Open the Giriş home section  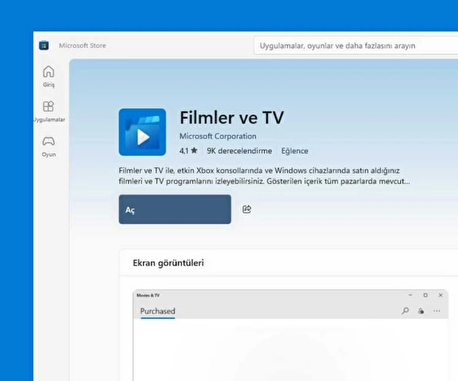pos(48,77)
